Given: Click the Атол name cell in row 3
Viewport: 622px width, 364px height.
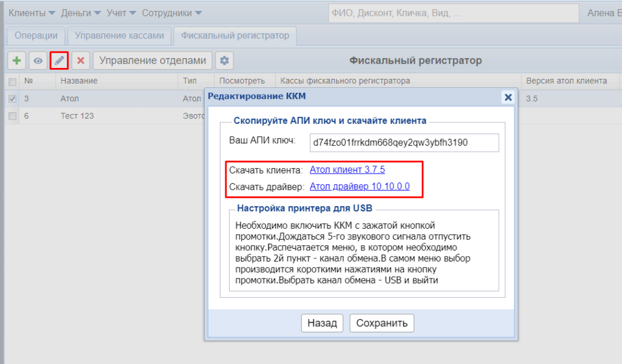Looking at the screenshot, I should point(69,99).
